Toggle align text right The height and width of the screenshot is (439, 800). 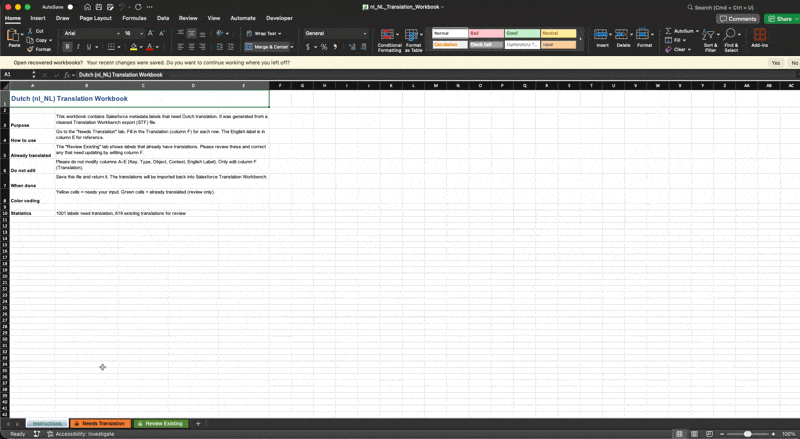(x=202, y=47)
